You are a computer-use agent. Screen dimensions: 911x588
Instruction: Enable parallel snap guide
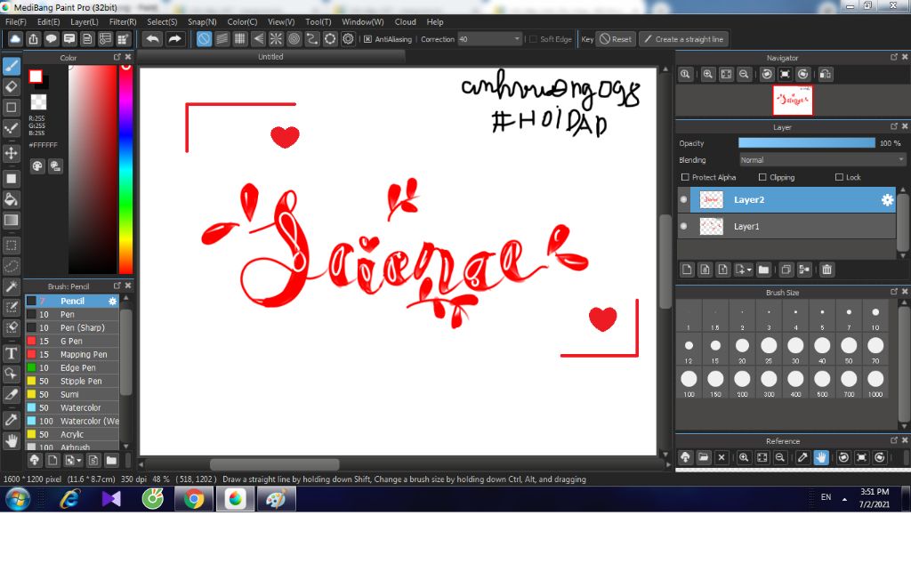[222, 39]
